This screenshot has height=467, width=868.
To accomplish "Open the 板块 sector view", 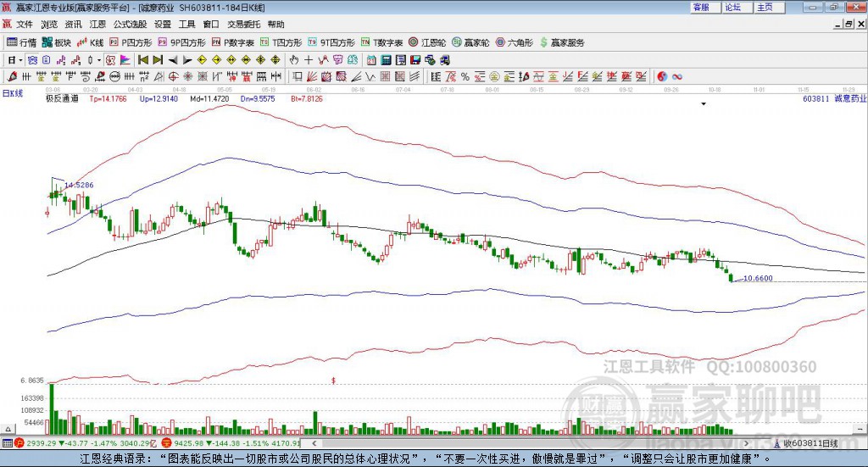I will tap(57, 42).
